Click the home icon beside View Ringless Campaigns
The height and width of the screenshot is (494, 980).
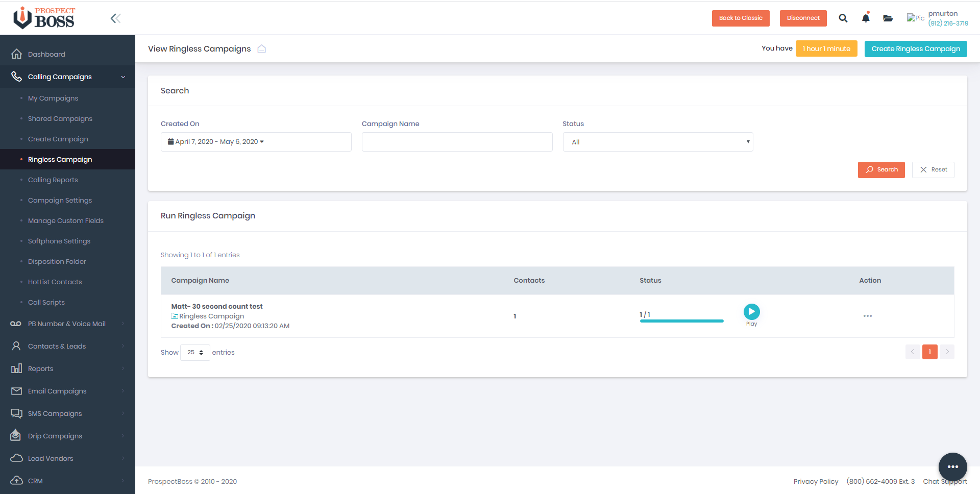pos(261,48)
